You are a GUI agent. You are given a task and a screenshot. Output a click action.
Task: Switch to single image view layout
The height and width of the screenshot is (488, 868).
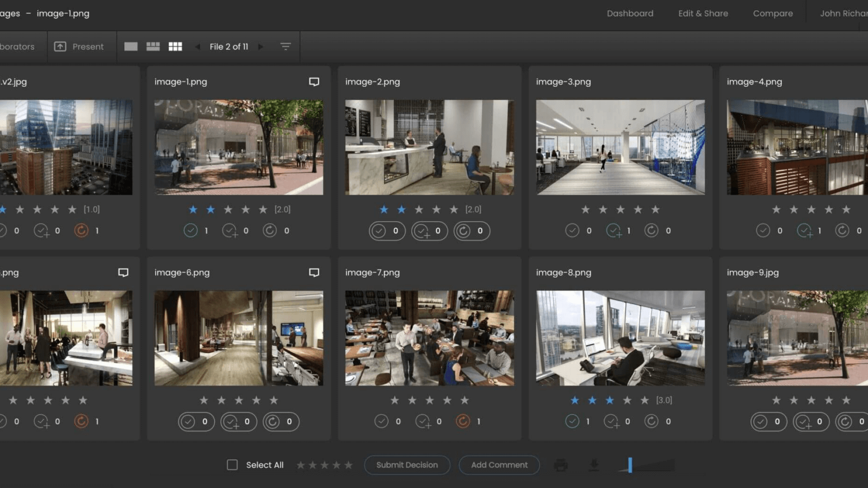click(131, 47)
